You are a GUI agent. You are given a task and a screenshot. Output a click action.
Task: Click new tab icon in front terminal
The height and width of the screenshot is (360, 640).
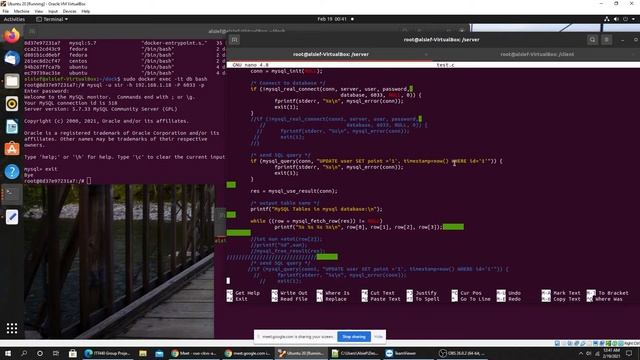point(234,40)
